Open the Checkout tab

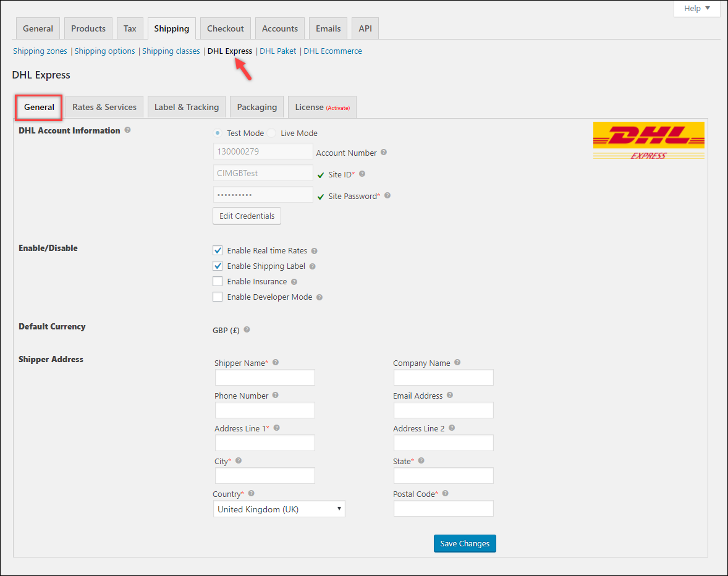pos(225,29)
